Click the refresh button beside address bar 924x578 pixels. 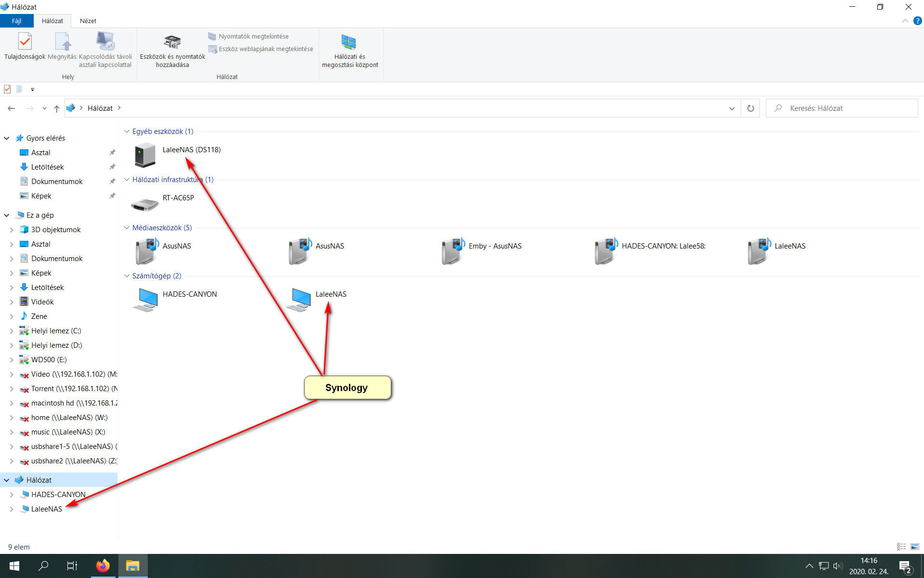(750, 108)
